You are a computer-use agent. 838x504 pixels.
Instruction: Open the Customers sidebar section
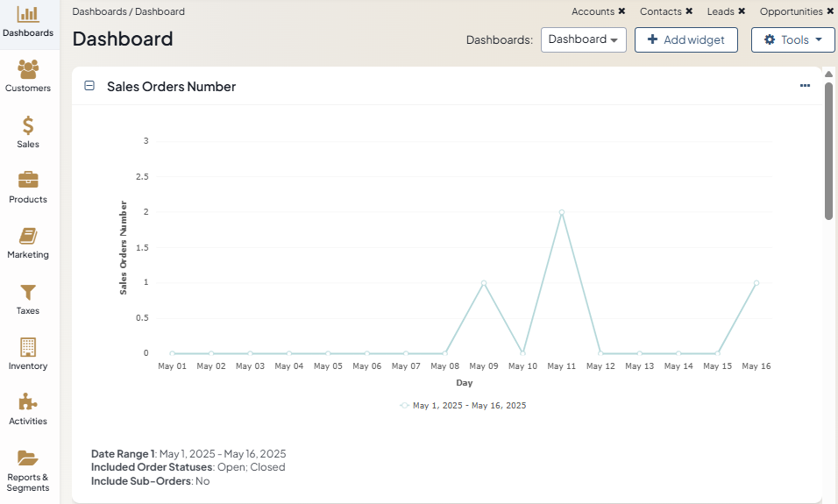[x=28, y=70]
